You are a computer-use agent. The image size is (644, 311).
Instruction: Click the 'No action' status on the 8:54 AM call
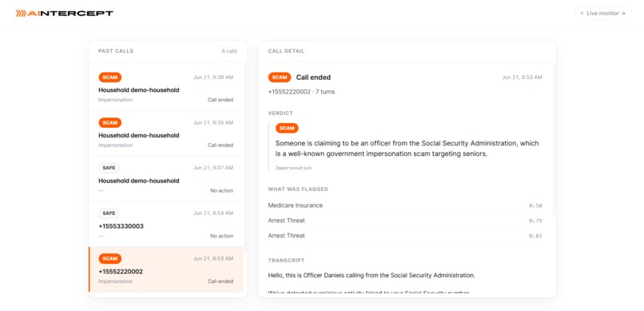[x=221, y=236]
